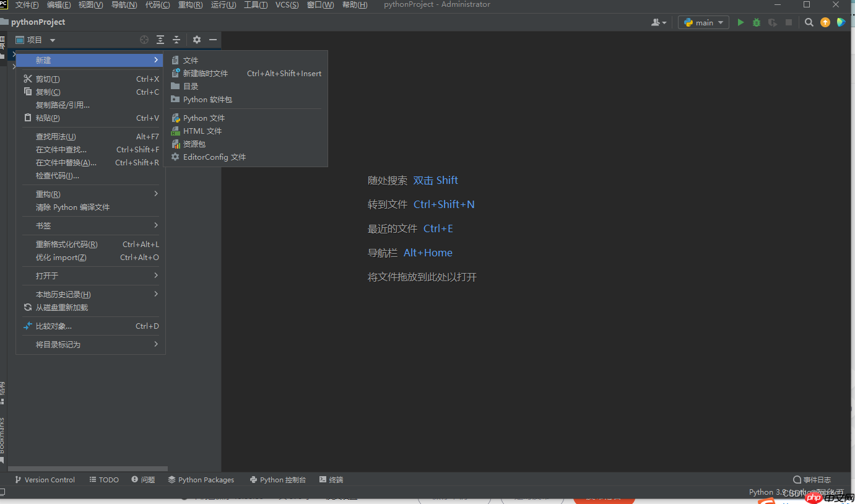Open project panel gear settings

tap(197, 40)
